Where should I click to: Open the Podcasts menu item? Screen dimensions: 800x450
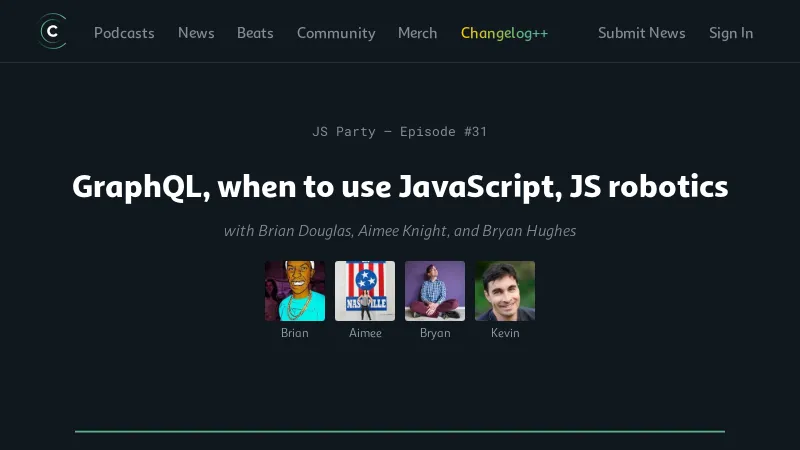[x=124, y=33]
